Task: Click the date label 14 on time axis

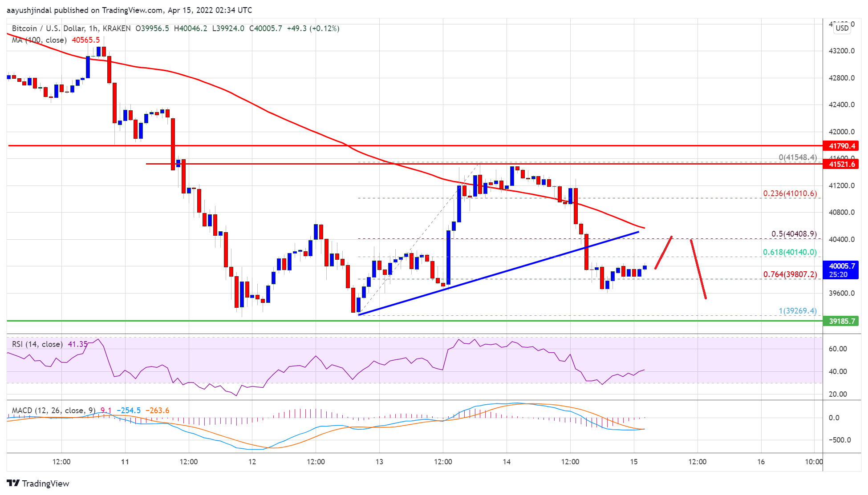Action: (x=507, y=462)
